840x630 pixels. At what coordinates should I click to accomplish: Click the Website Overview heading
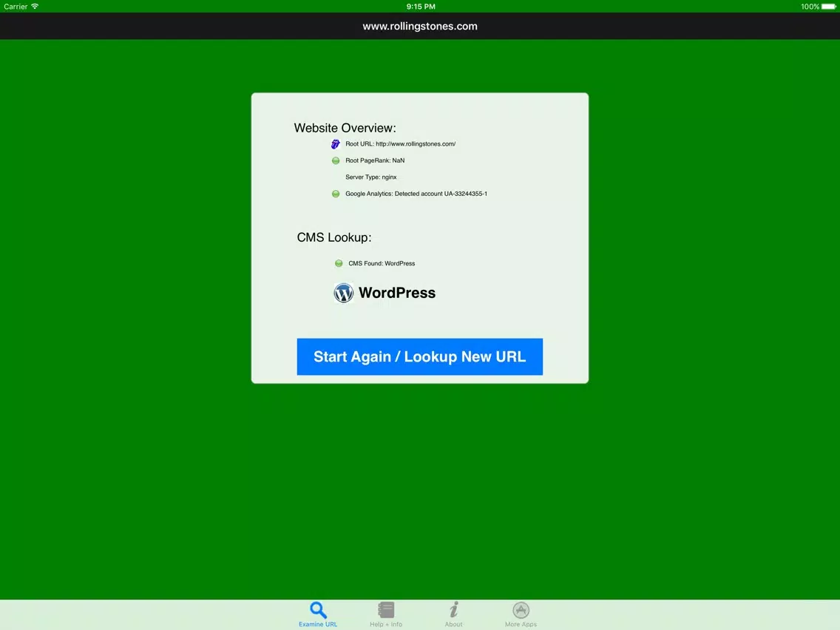(345, 128)
